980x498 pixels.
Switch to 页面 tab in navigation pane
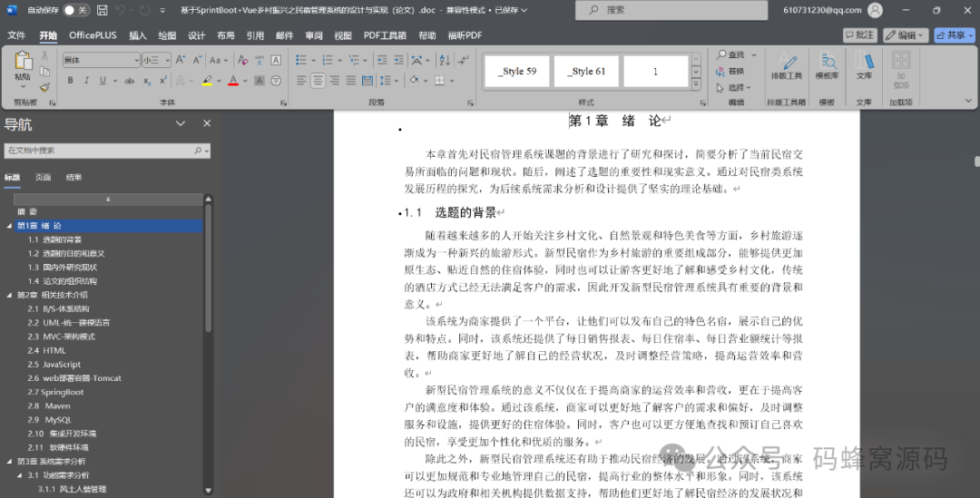(x=44, y=178)
